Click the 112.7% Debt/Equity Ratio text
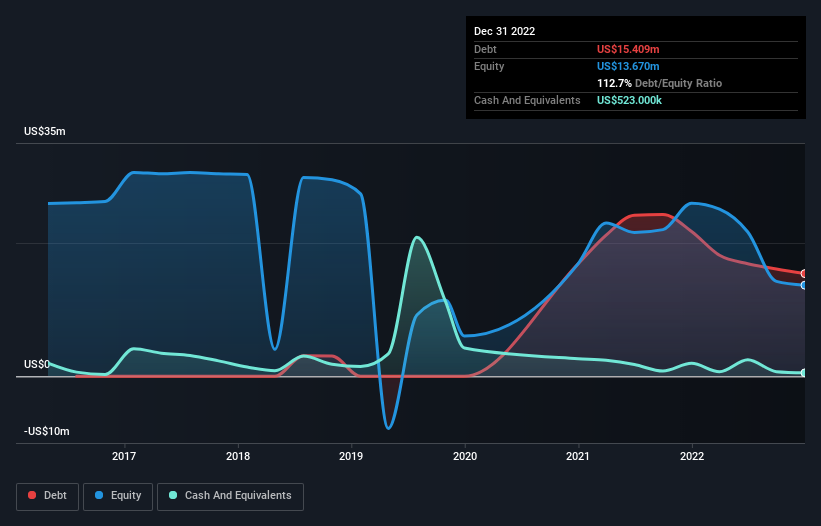 tap(659, 83)
